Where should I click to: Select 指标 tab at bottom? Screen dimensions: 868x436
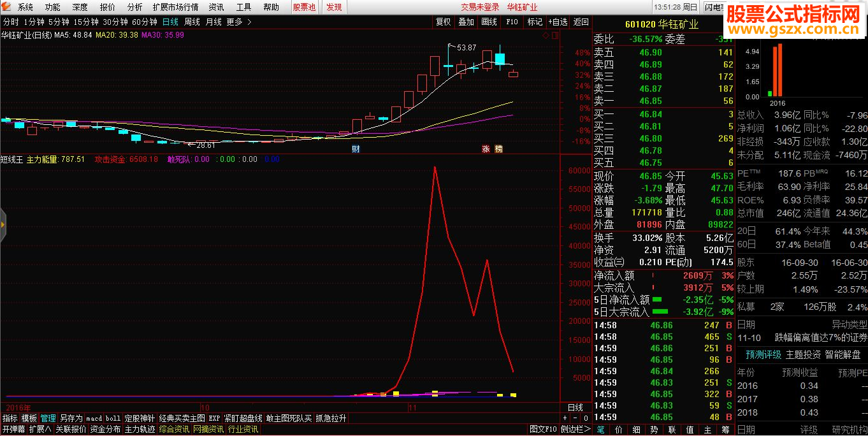click(10, 418)
